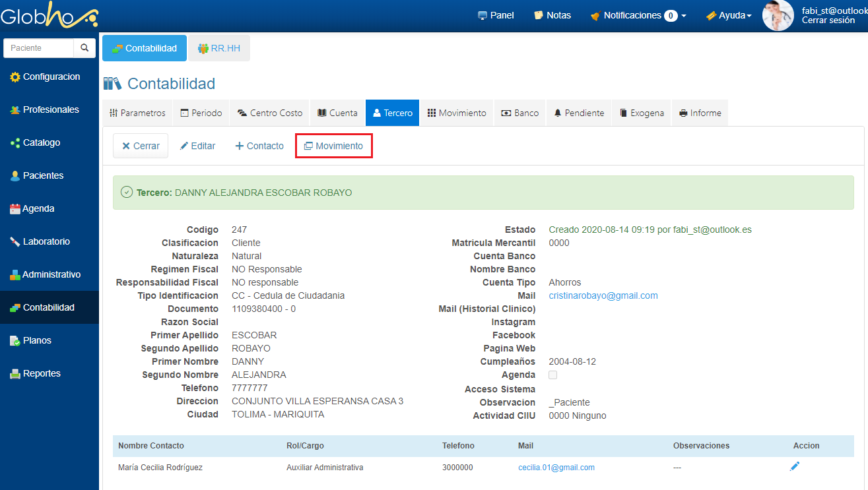The height and width of the screenshot is (490, 868).
Task: Click the patient search magnifier icon
Action: 84,48
